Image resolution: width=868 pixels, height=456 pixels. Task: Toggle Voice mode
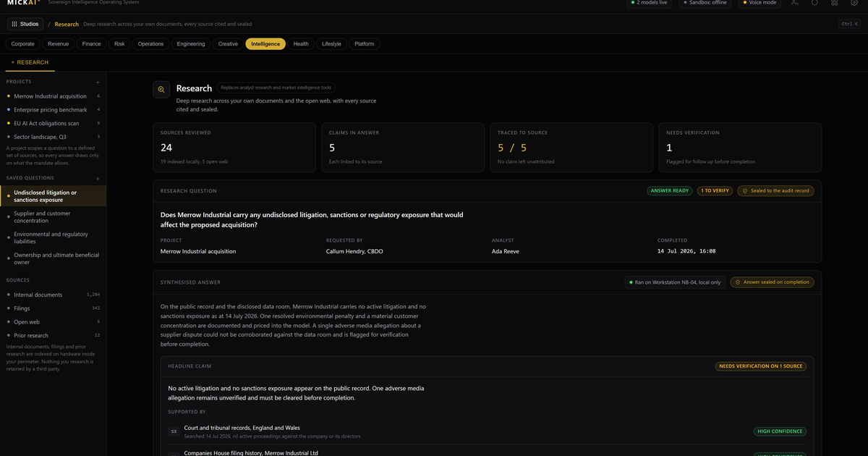tap(759, 3)
